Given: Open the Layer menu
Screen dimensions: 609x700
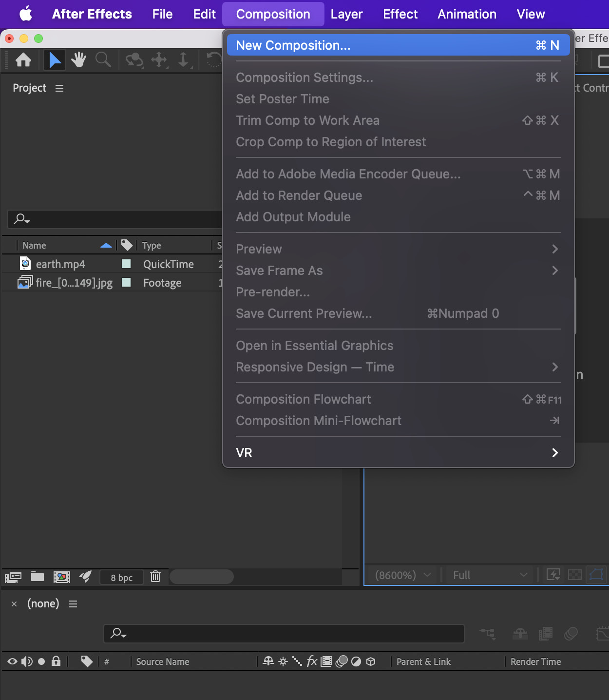Looking at the screenshot, I should [346, 14].
